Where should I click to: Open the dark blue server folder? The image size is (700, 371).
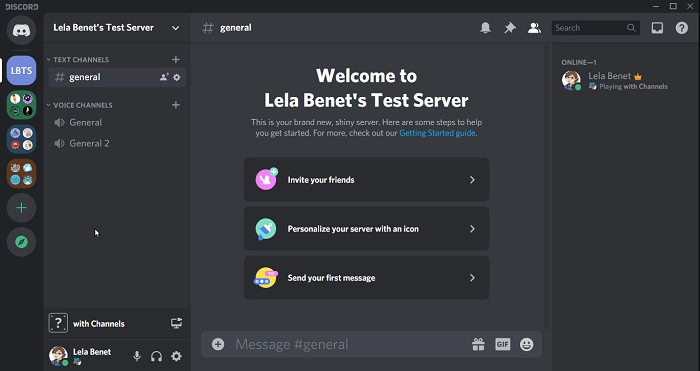click(x=21, y=139)
